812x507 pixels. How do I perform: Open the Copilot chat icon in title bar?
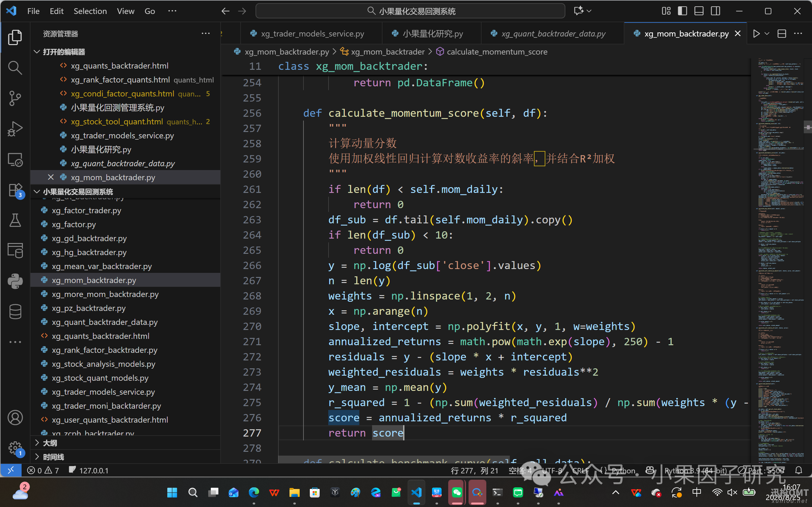pos(579,11)
